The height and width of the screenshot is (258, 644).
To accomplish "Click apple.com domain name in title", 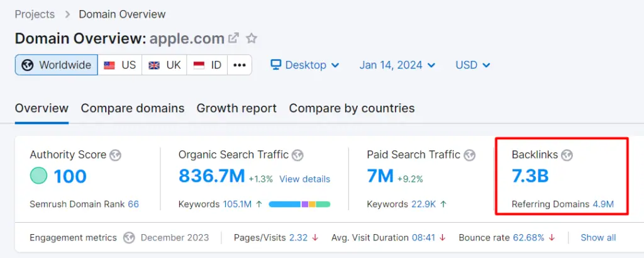I will (187, 38).
